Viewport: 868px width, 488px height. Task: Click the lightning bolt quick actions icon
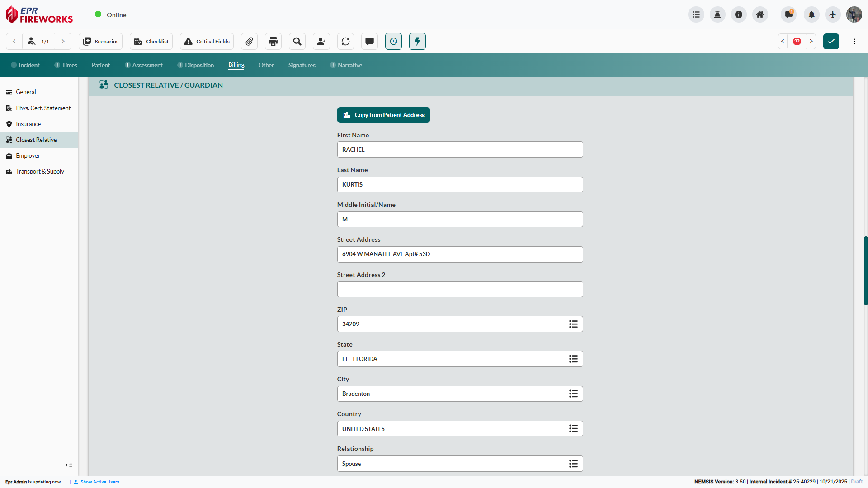(417, 41)
